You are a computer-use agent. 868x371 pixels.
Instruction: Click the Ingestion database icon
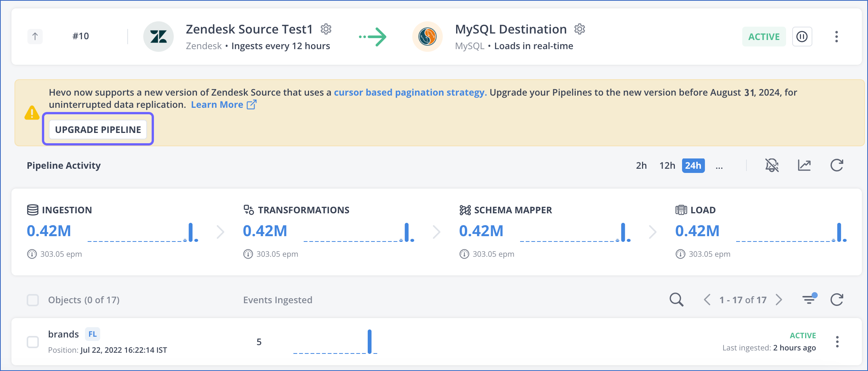coord(33,210)
